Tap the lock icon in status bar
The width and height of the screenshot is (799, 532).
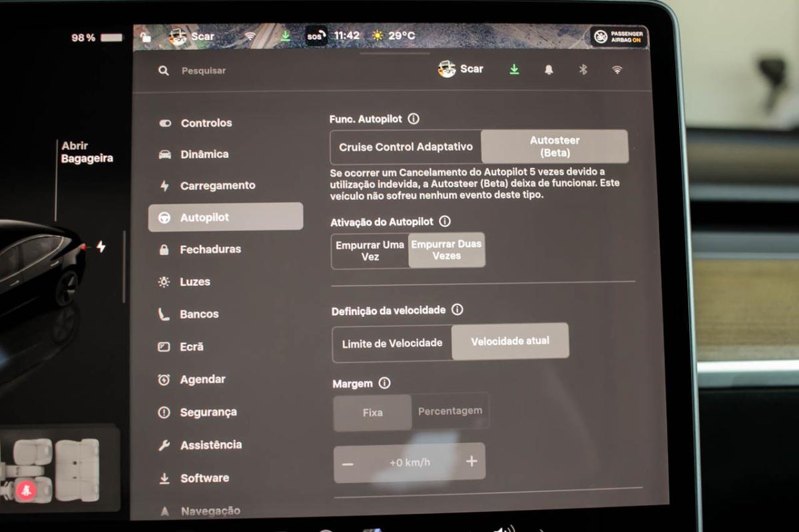145,37
